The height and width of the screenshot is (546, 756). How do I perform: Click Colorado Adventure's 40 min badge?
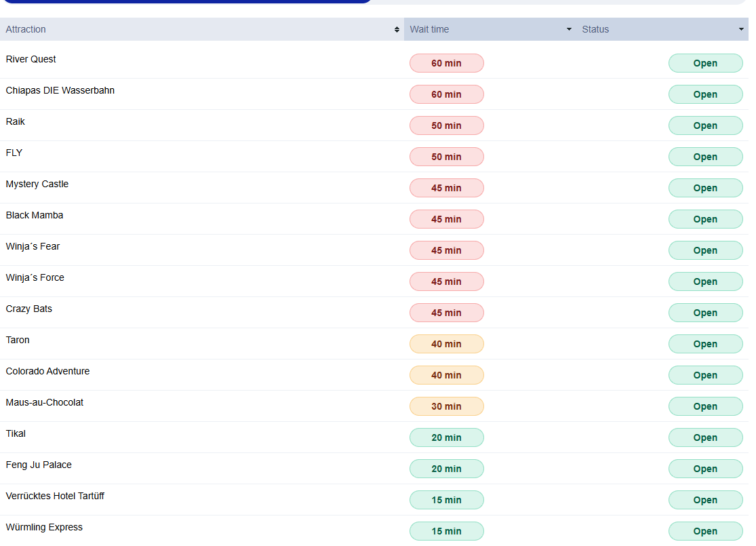446,375
